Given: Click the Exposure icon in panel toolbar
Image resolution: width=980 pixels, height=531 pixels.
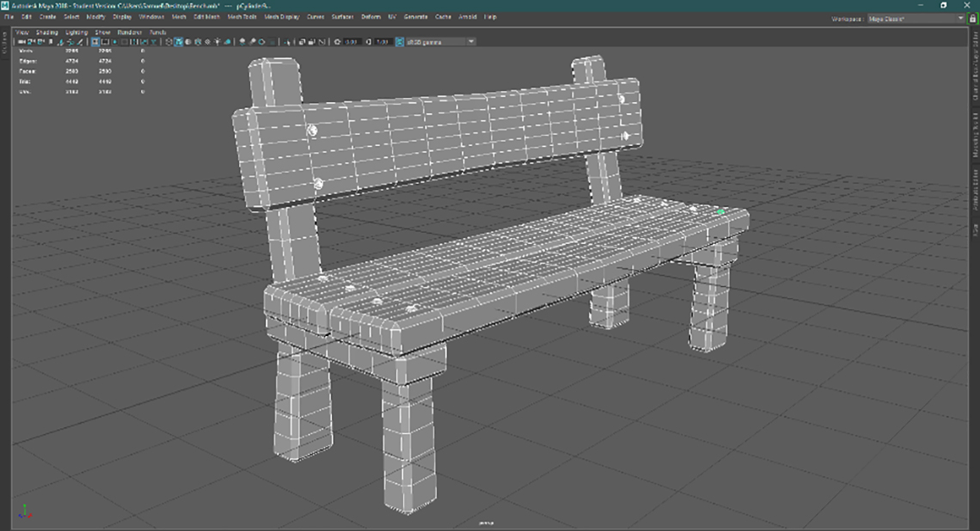Looking at the screenshot, I should (x=338, y=41).
